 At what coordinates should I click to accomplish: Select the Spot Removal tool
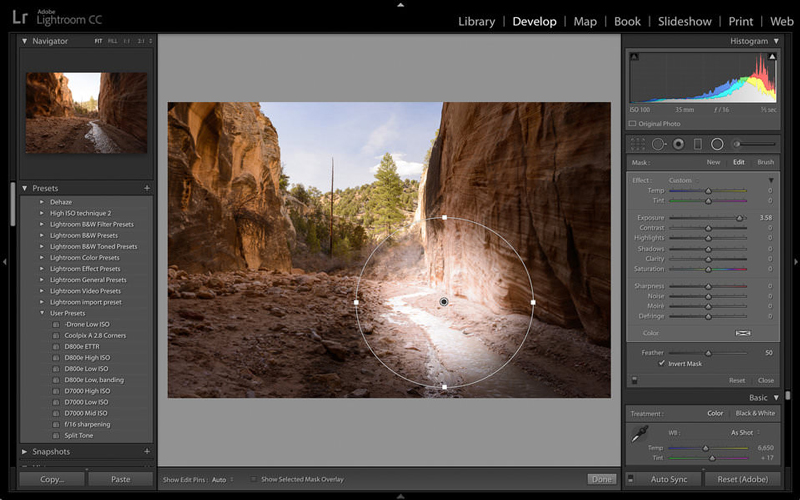658,144
